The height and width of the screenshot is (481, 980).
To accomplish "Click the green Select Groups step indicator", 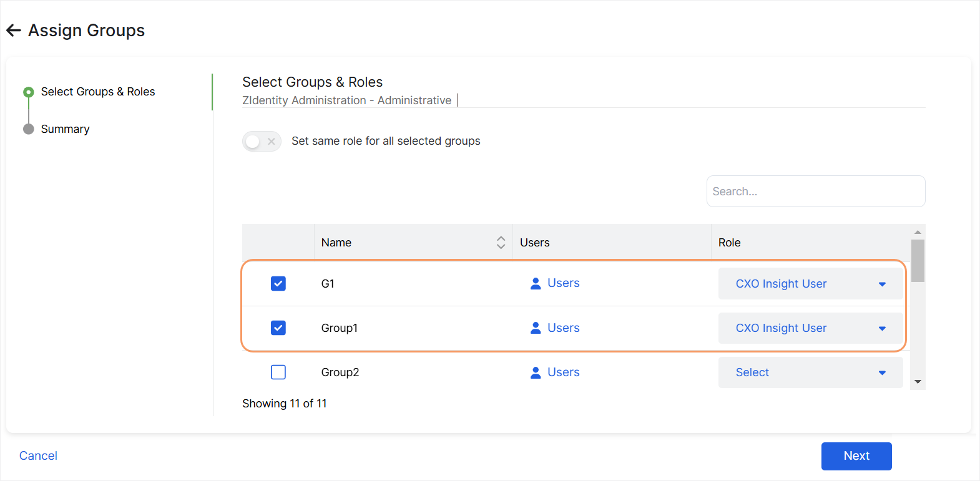I will click(28, 92).
